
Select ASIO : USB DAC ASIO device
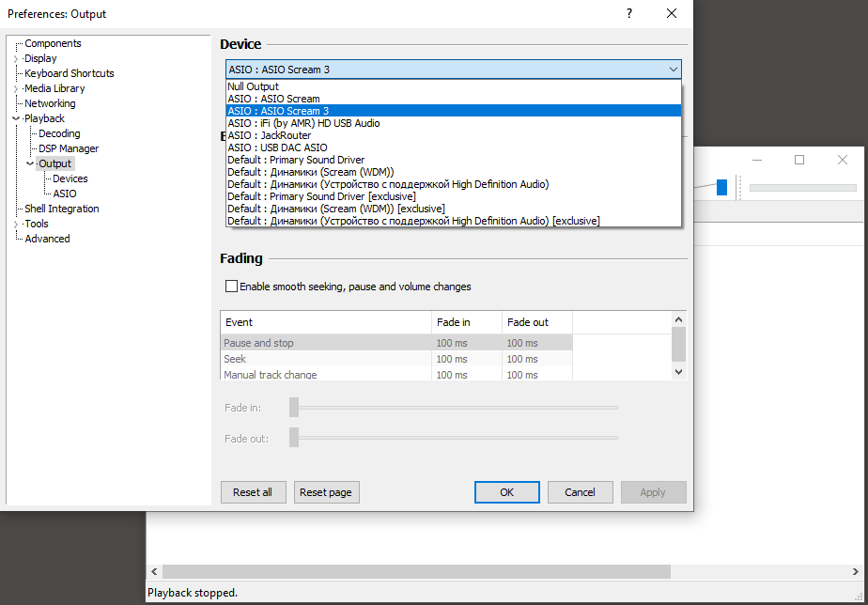(x=277, y=147)
